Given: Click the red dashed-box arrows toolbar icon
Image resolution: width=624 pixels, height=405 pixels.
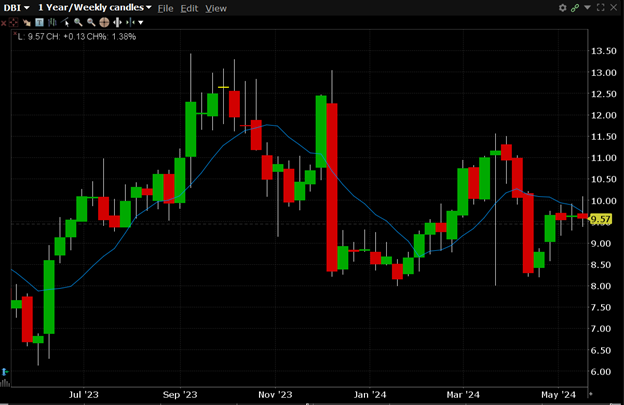Looking at the screenshot, I should [14, 23].
